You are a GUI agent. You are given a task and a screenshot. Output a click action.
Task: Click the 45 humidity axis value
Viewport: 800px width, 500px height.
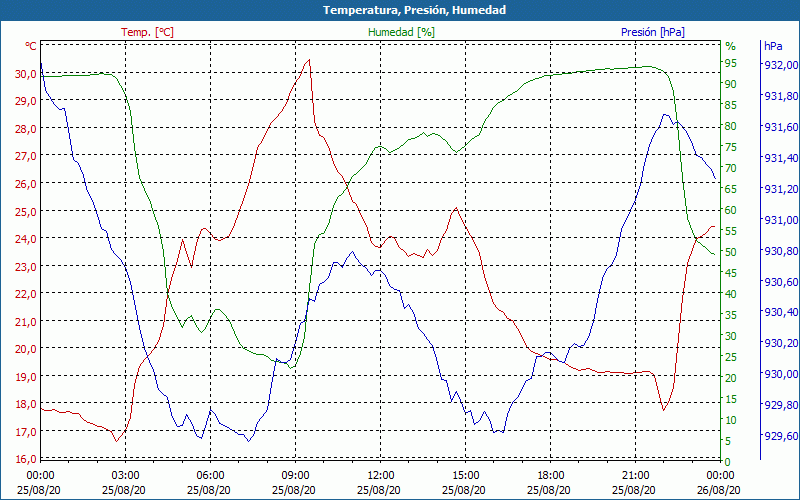(731, 273)
